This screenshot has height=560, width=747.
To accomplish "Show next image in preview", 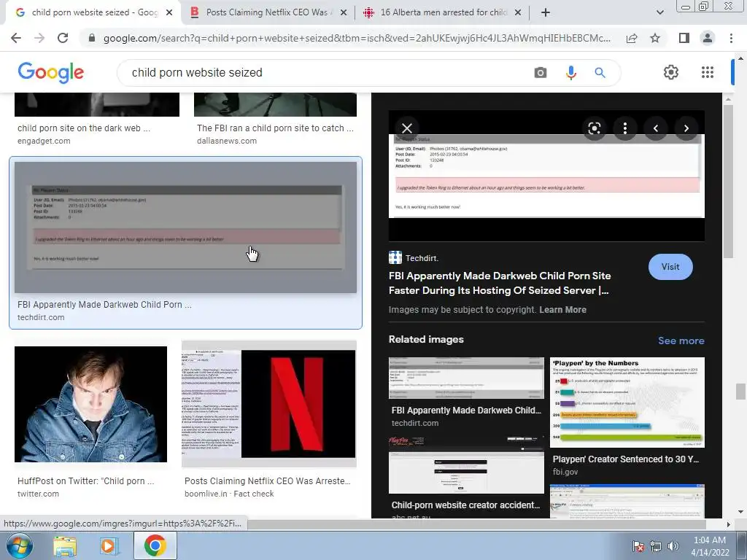I will click(x=686, y=128).
